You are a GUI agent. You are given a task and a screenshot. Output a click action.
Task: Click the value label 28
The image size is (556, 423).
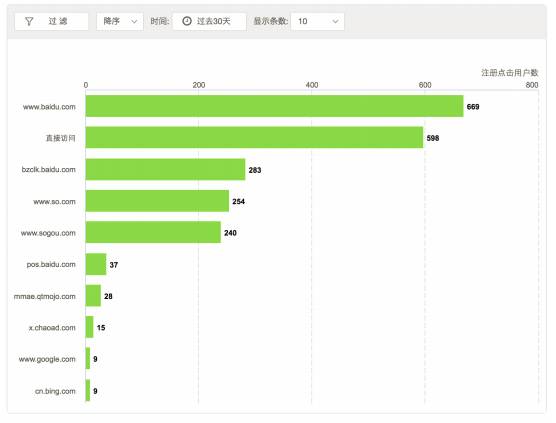pos(109,296)
